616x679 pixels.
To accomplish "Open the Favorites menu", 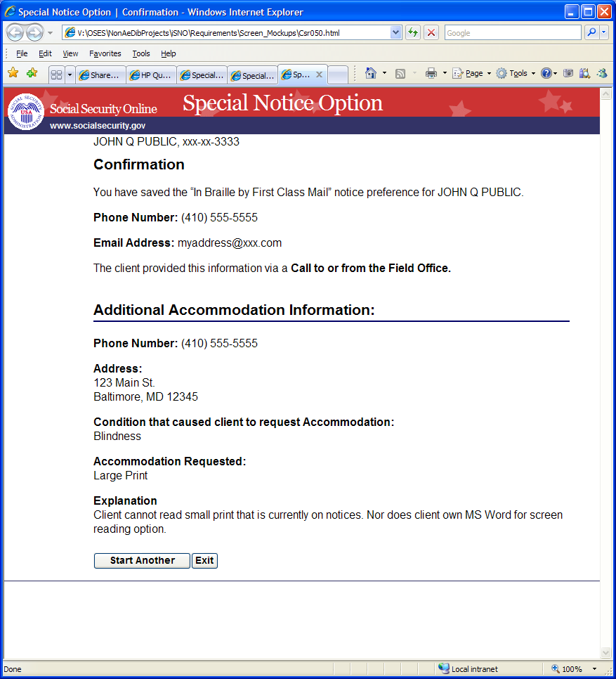I will click(105, 53).
